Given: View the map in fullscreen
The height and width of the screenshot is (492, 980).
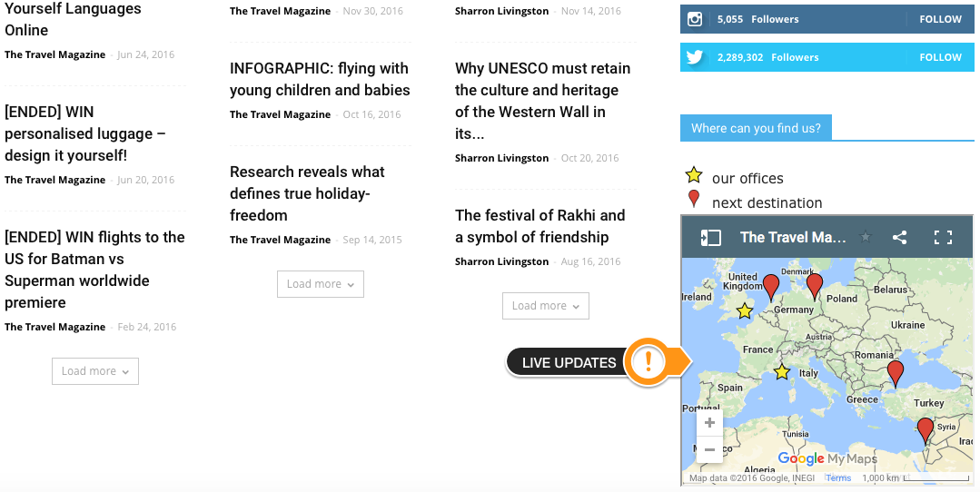Looking at the screenshot, I should [943, 237].
